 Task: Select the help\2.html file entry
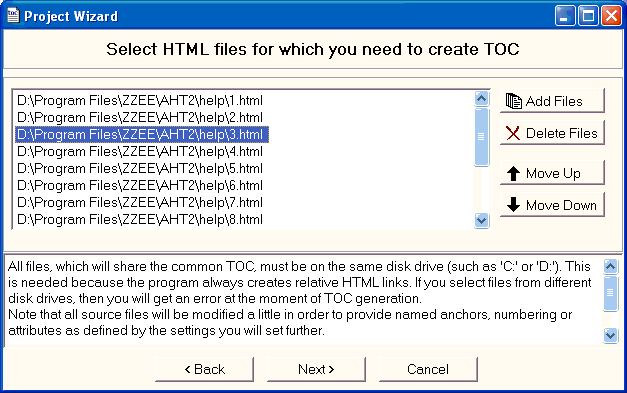pyautogui.click(x=140, y=118)
